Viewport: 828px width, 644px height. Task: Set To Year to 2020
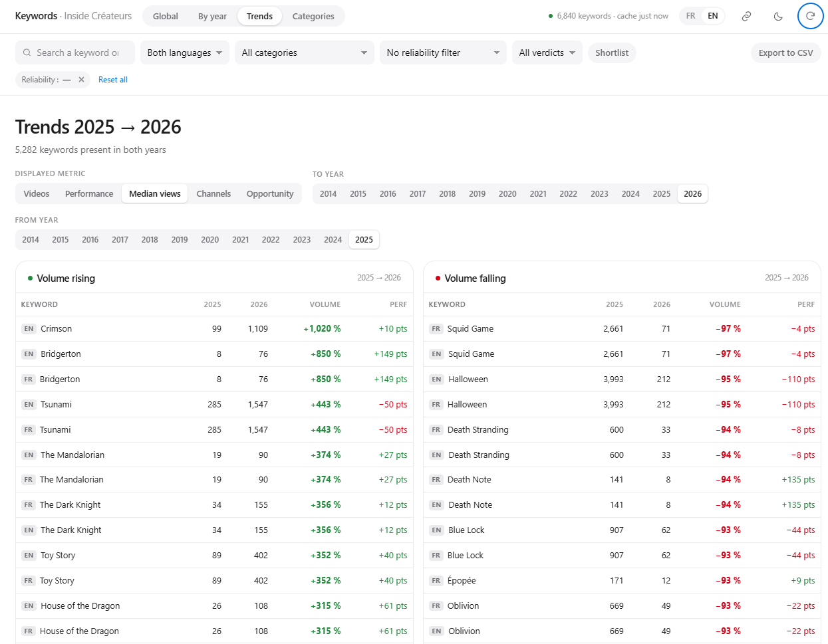click(x=507, y=193)
